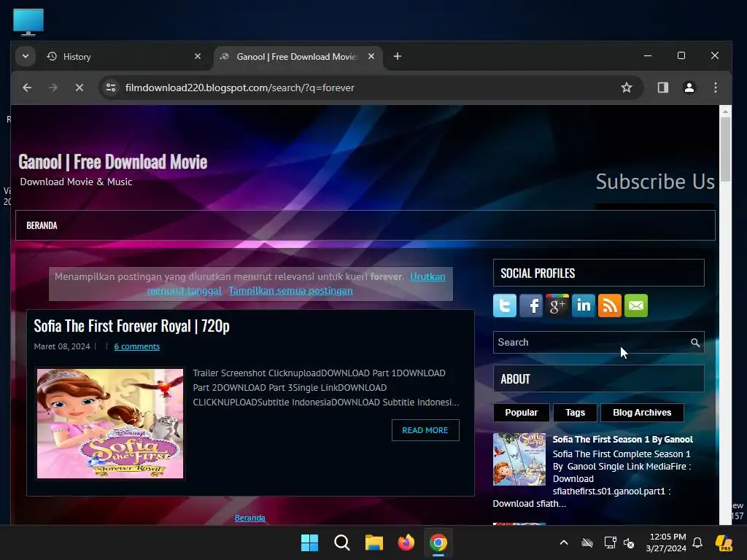Click Tampilkan semua postingan link
Screen dimensions: 747x560
point(290,290)
